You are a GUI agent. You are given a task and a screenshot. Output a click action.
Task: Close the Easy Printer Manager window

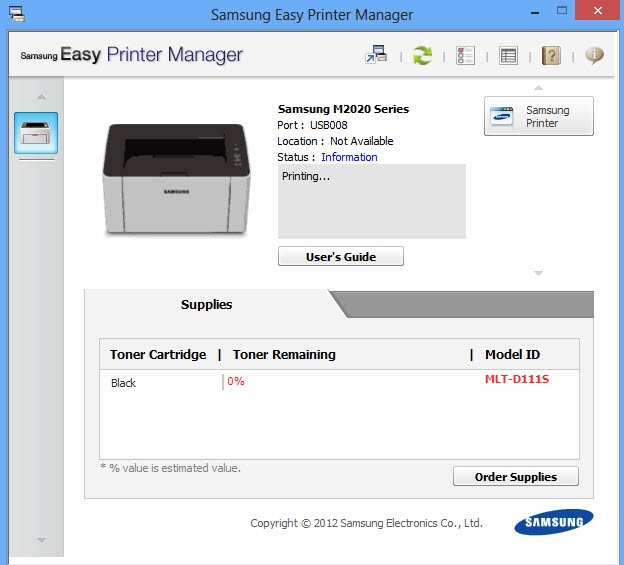[x=598, y=11]
